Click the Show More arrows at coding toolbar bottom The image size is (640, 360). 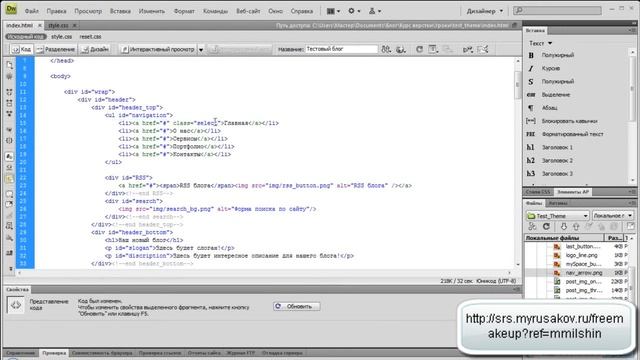pos(10,269)
